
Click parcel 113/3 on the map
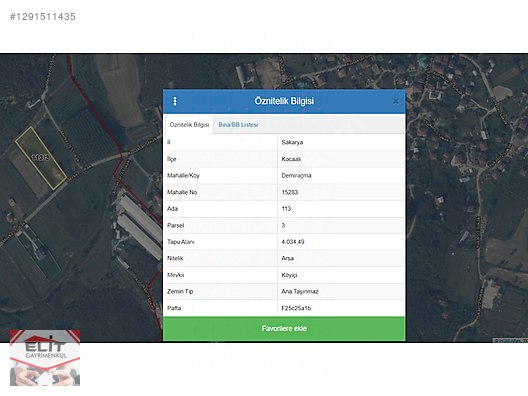41,157
